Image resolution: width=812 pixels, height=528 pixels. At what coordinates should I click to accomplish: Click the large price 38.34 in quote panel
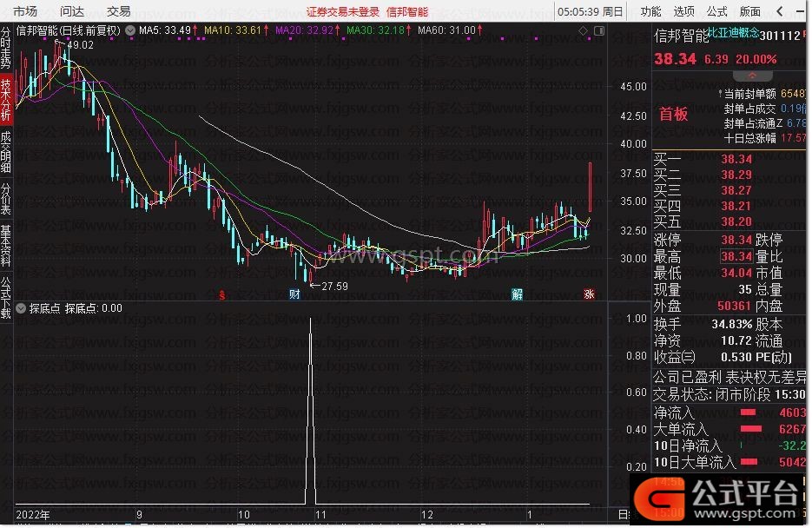point(675,59)
